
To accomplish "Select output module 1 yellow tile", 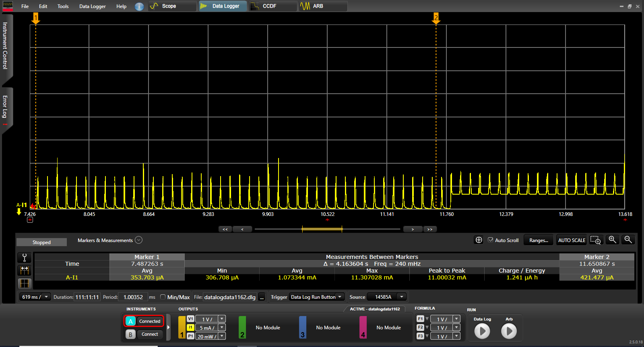I will 182,327.
